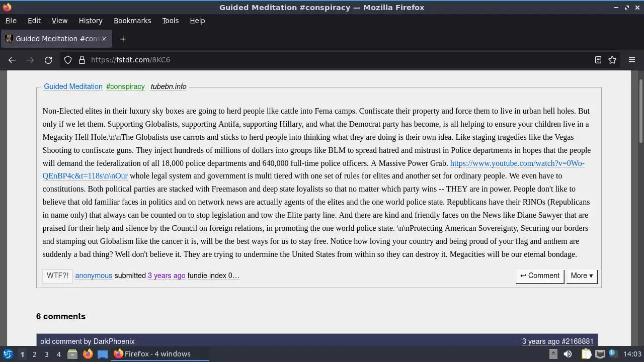644x362 pixels.
Task: Click the greyed-out forward arrow
Action: tap(30, 60)
